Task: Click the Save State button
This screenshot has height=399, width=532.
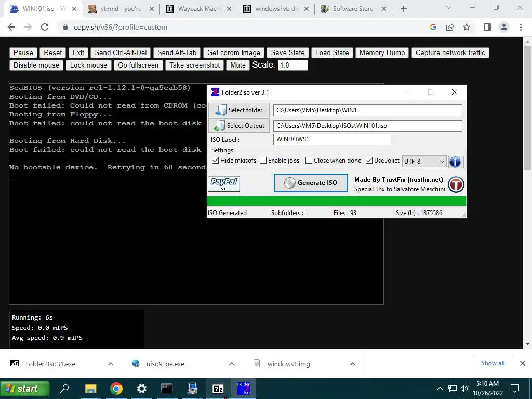Action: coord(288,52)
